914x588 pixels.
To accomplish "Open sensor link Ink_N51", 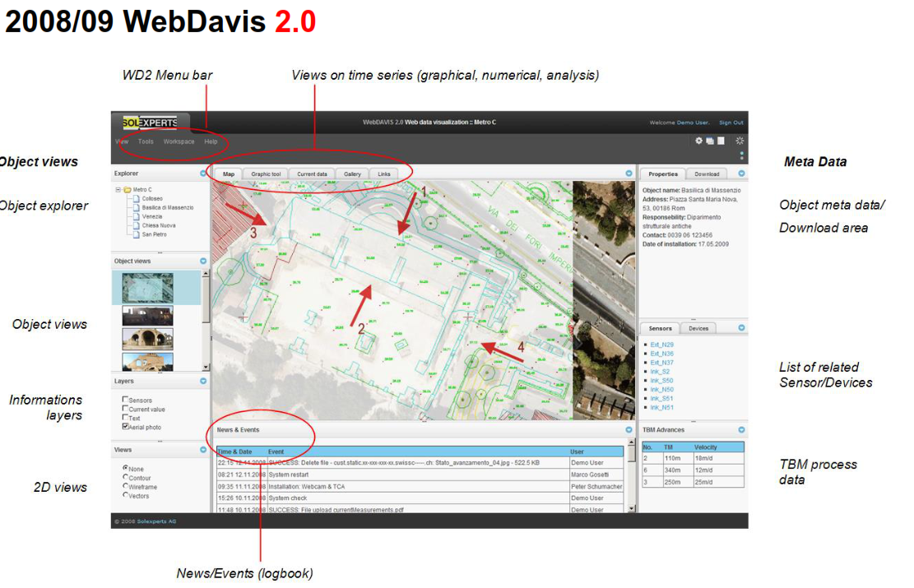I will 661,407.
